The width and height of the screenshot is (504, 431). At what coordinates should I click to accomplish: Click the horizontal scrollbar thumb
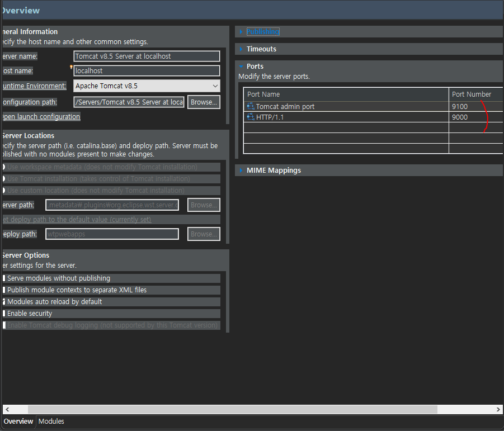232,410
